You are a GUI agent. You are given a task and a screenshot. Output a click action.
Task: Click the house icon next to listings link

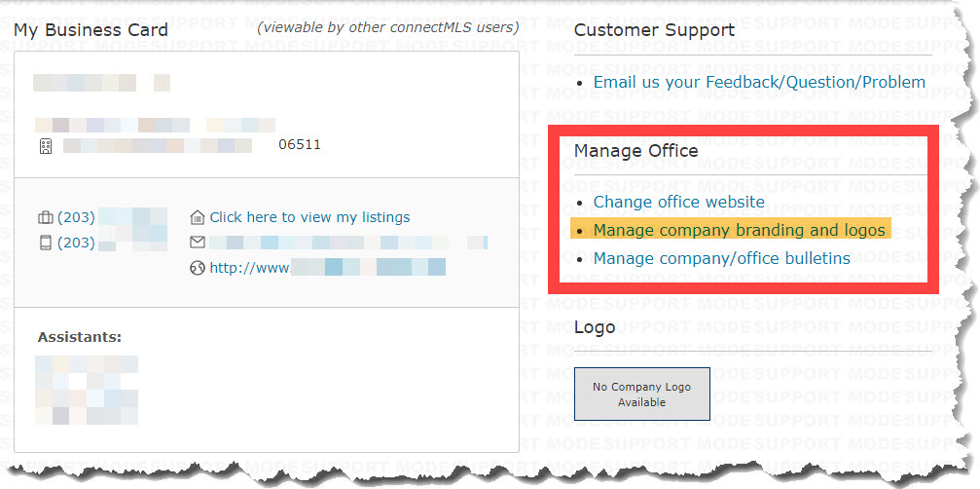tap(198, 217)
